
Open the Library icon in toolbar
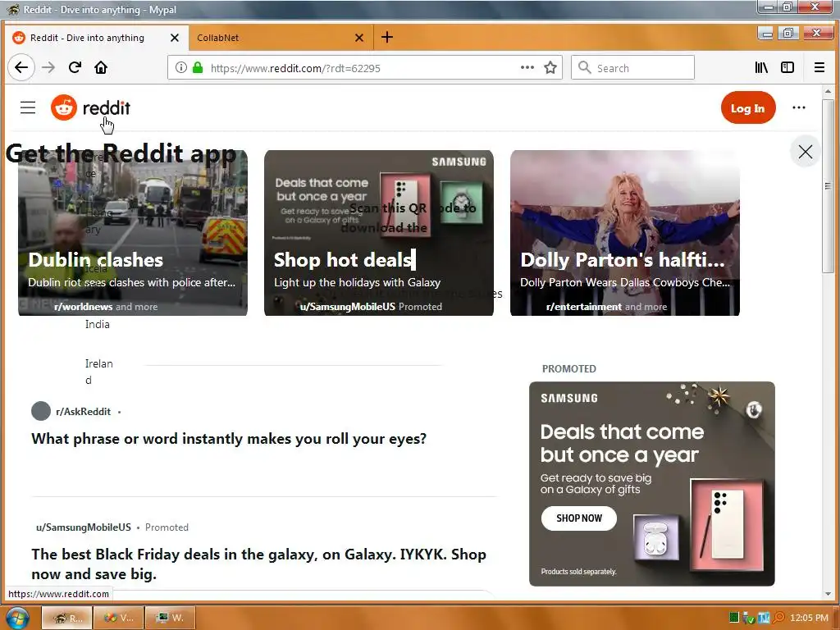(761, 67)
